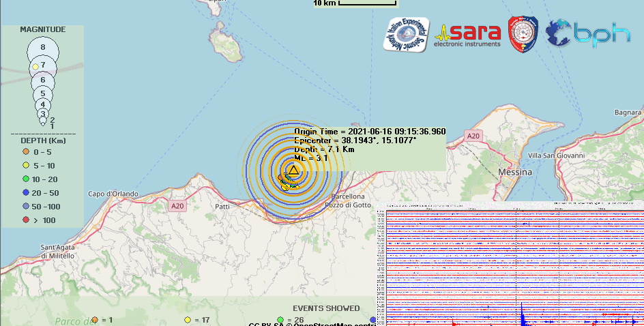Click the Messina city label
Image resolution: width=644 pixels, height=326 pixels.
(x=515, y=173)
